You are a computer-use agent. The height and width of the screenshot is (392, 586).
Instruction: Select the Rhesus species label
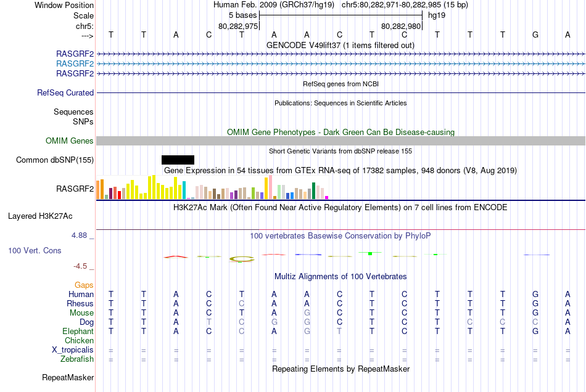[x=80, y=303]
